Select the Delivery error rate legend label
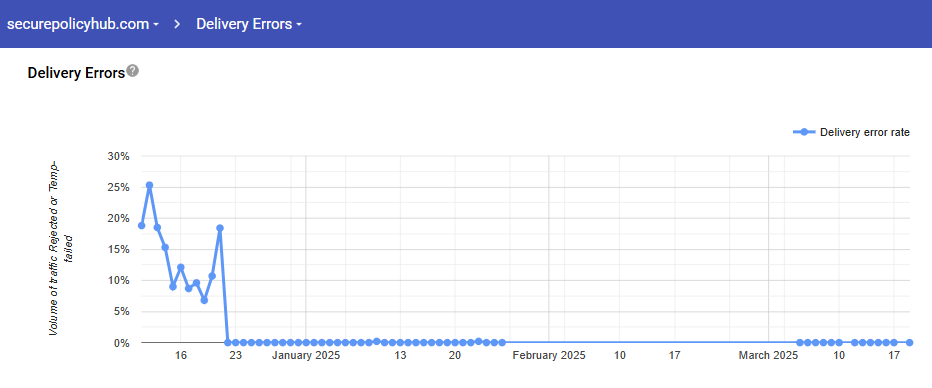This screenshot has width=932, height=388. coord(865,133)
